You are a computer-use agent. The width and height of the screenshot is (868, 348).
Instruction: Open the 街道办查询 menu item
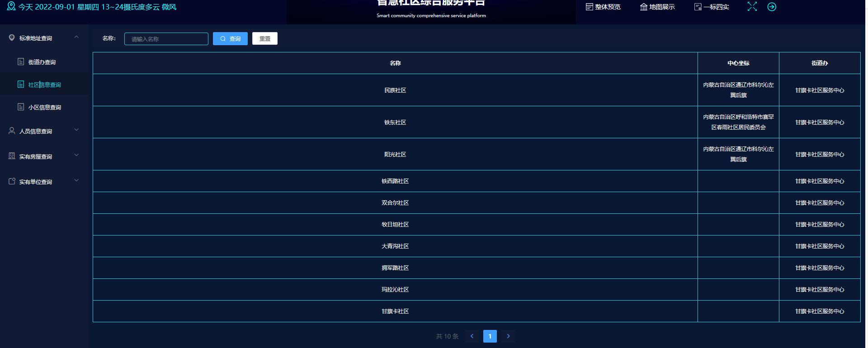coord(42,62)
